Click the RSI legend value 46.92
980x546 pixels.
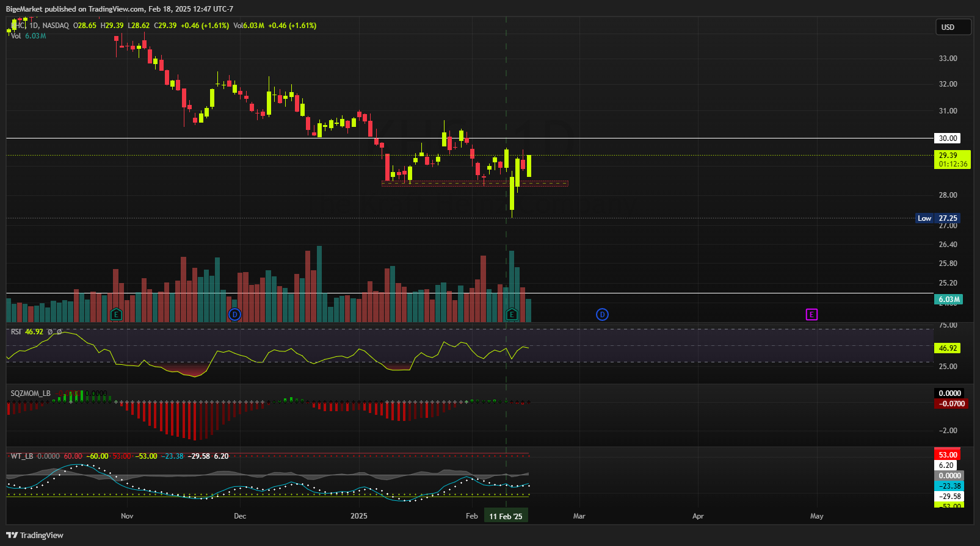(x=34, y=332)
